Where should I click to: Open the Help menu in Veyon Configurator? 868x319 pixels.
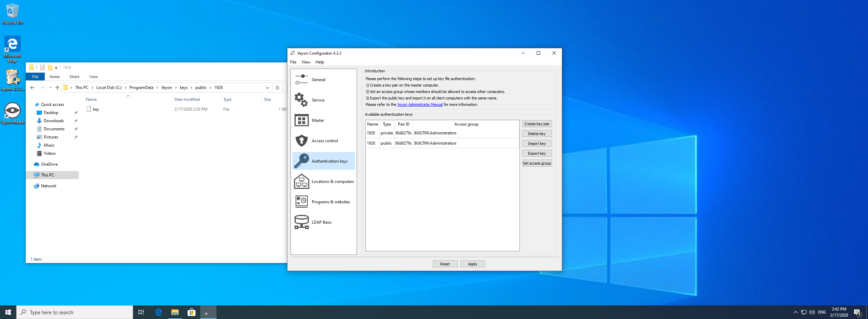click(320, 62)
